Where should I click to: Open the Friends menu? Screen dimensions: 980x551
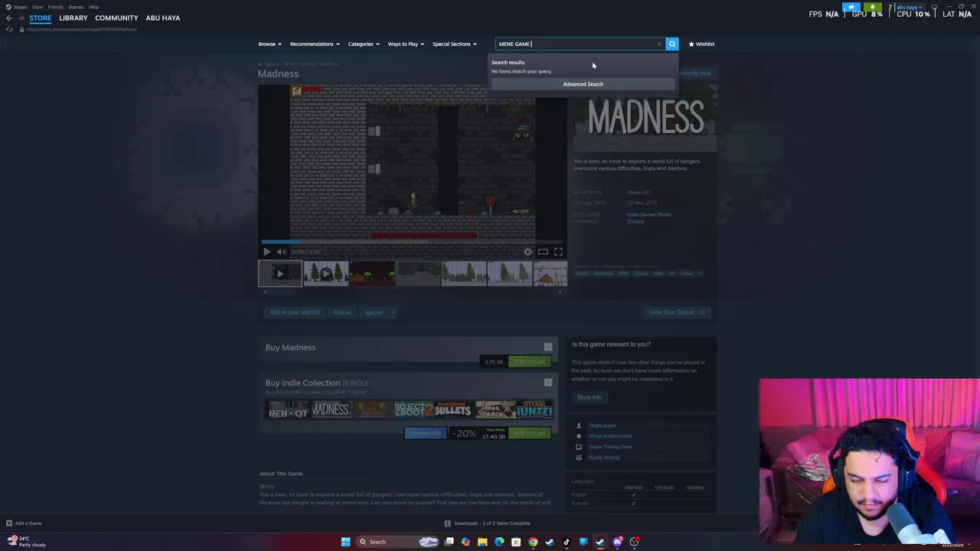56,7
